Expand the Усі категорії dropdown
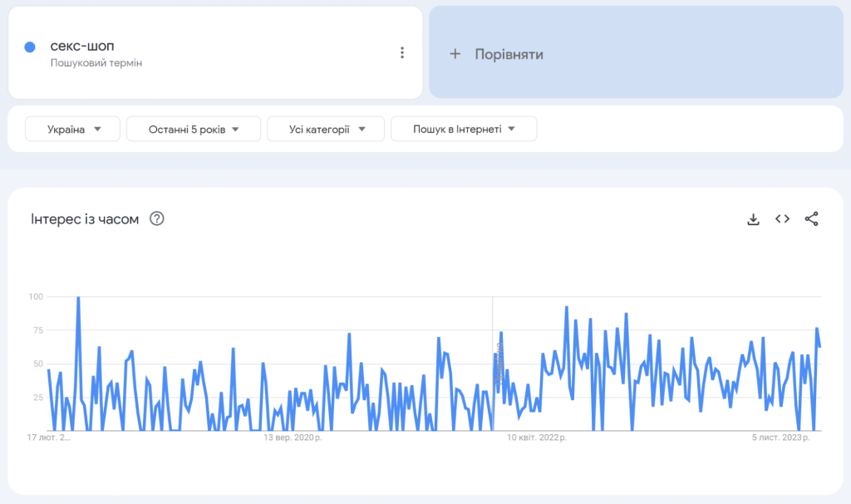The height and width of the screenshot is (504, 851). click(326, 130)
